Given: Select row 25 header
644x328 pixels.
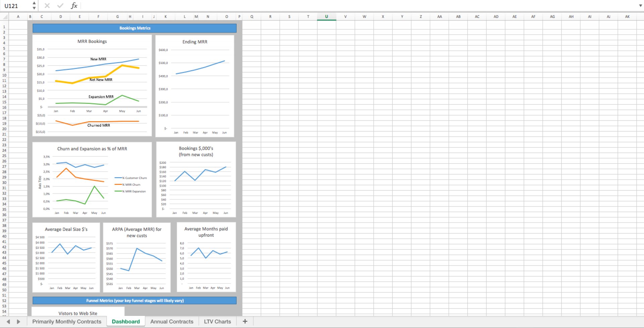Looking at the screenshot, I should [x=4, y=155].
